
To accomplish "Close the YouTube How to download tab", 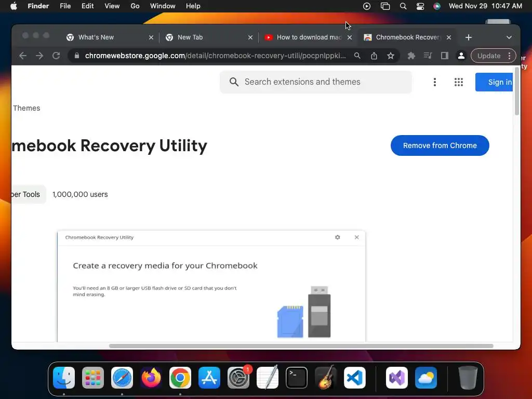I will 350,37.
